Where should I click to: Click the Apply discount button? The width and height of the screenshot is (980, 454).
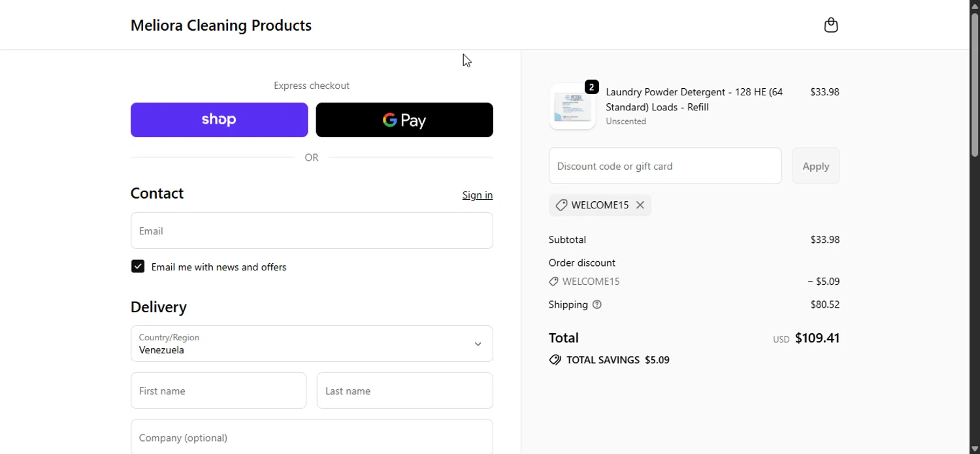click(x=815, y=166)
